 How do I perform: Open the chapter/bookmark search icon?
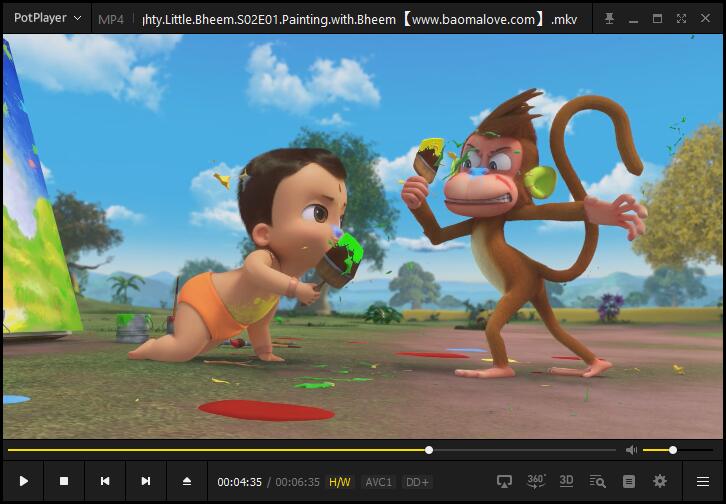click(597, 481)
